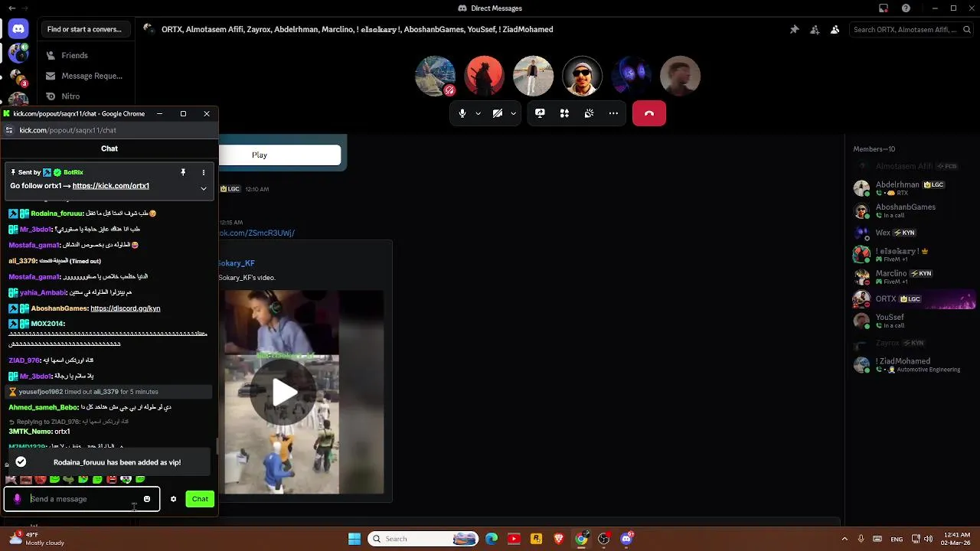The image size is (980, 551).
Task: Mute microphone in Discord call controls
Action: click(x=462, y=113)
